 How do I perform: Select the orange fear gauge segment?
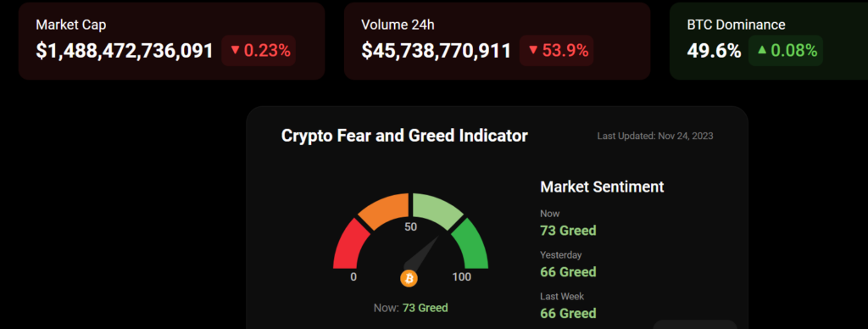coord(384,210)
